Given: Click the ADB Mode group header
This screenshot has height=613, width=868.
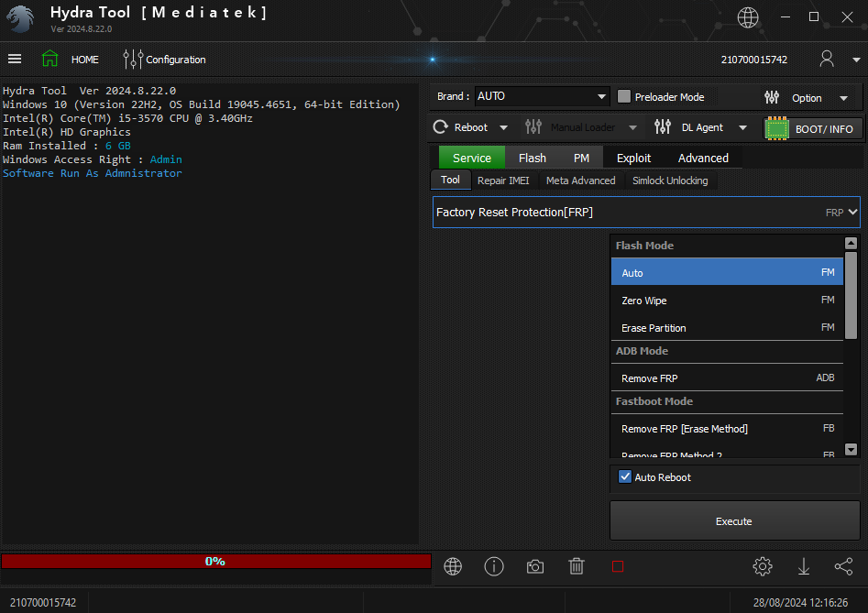Looking at the screenshot, I should [x=727, y=351].
